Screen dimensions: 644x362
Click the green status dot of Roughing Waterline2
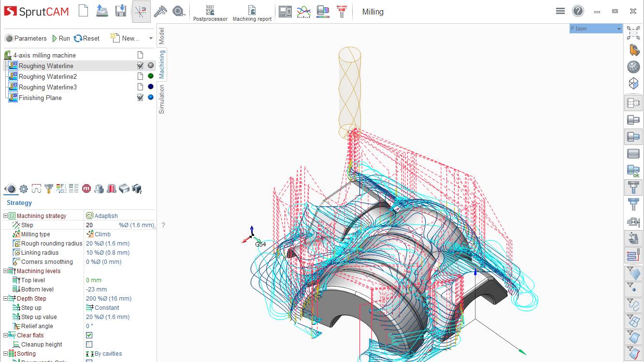150,76
